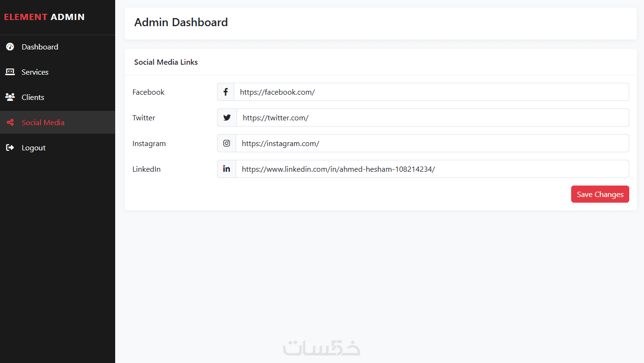The width and height of the screenshot is (644, 363).
Task: Open the Clients menu item
Action: 58,97
